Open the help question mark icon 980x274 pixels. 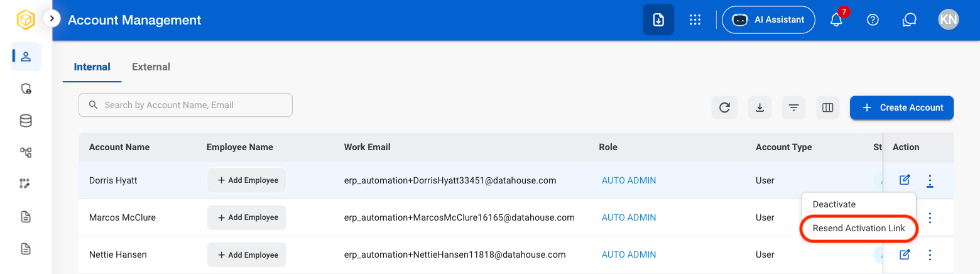(873, 19)
